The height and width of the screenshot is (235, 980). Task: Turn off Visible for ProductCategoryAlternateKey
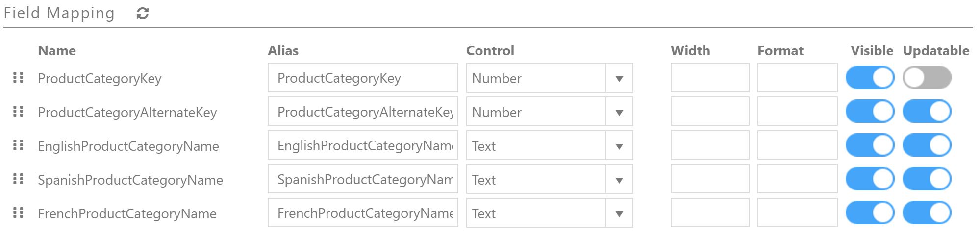(870, 111)
